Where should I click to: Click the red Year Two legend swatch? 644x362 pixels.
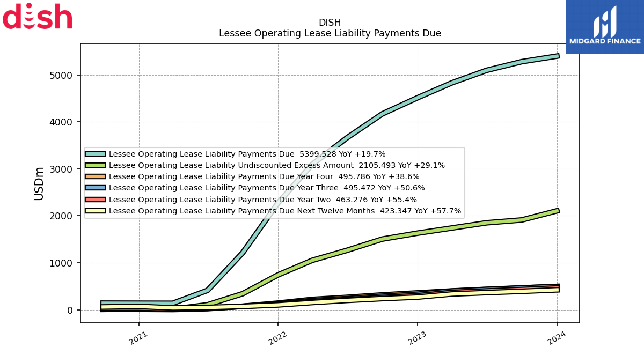(95, 200)
